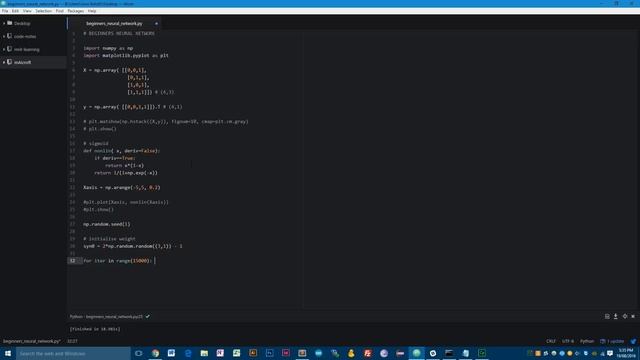Open Microsoft Edge from the taskbar
The image size is (640, 360).
[188, 353]
